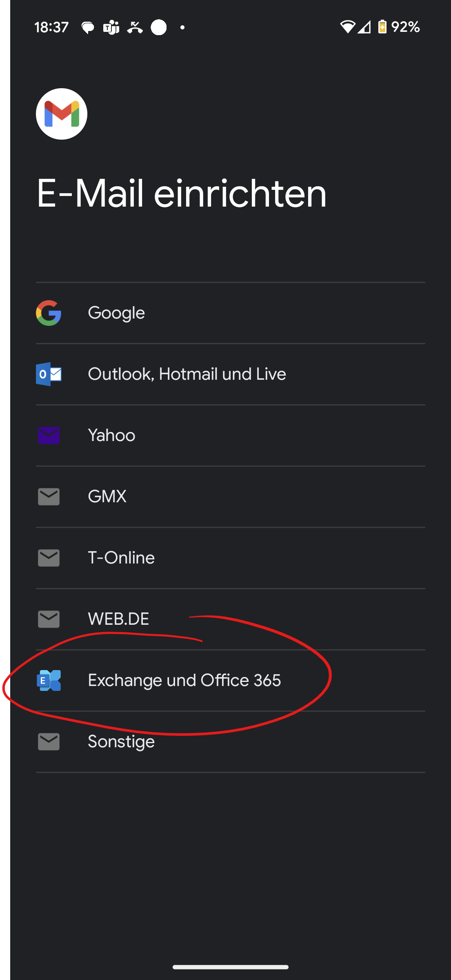451x980 pixels.
Task: Tap the WEB.DE envelope icon
Action: [x=49, y=619]
